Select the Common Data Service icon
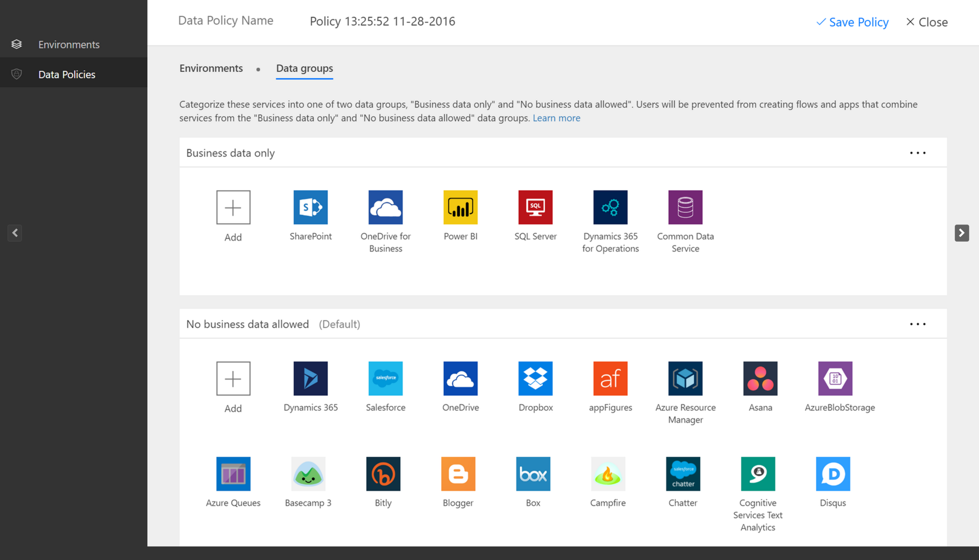The height and width of the screenshot is (560, 979). [685, 207]
